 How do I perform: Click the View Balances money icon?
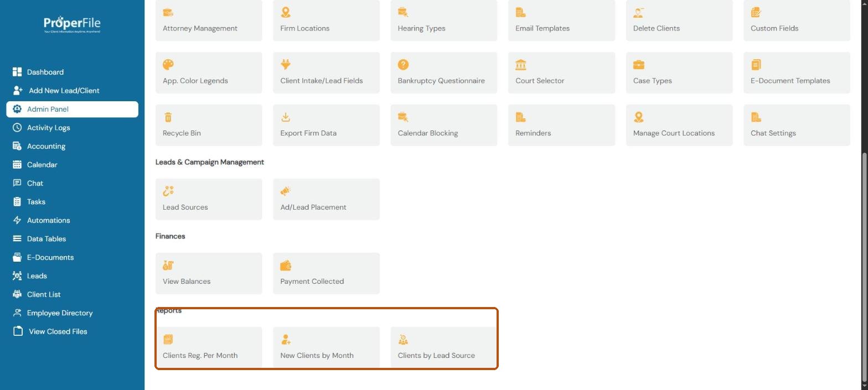click(x=168, y=266)
